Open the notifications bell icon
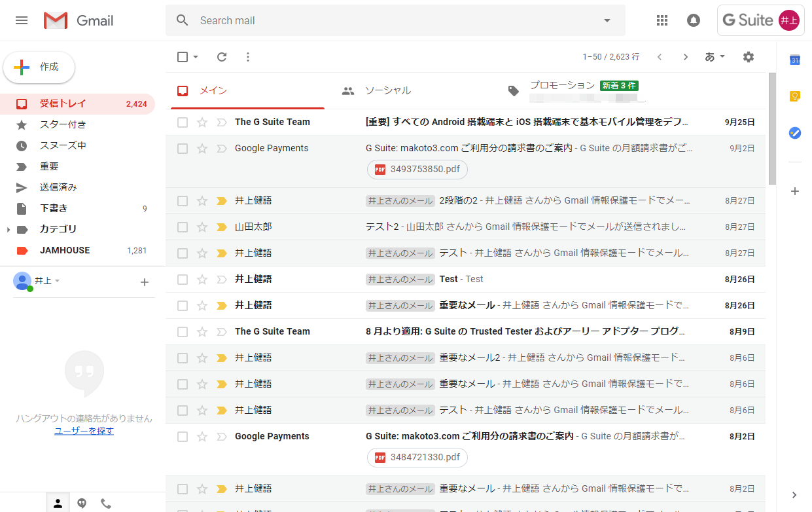This screenshot has height=512, width=812. pyautogui.click(x=694, y=20)
